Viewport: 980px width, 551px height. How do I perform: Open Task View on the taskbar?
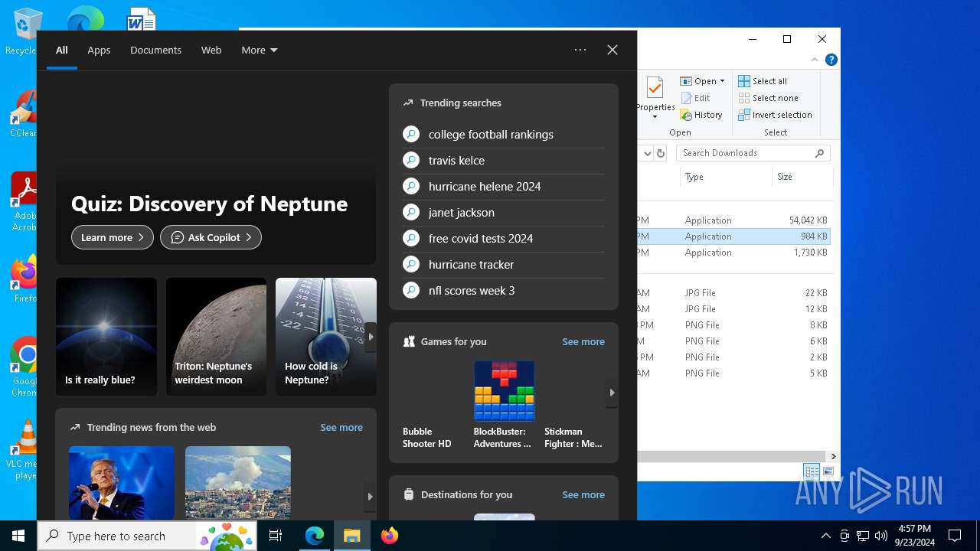pos(276,536)
